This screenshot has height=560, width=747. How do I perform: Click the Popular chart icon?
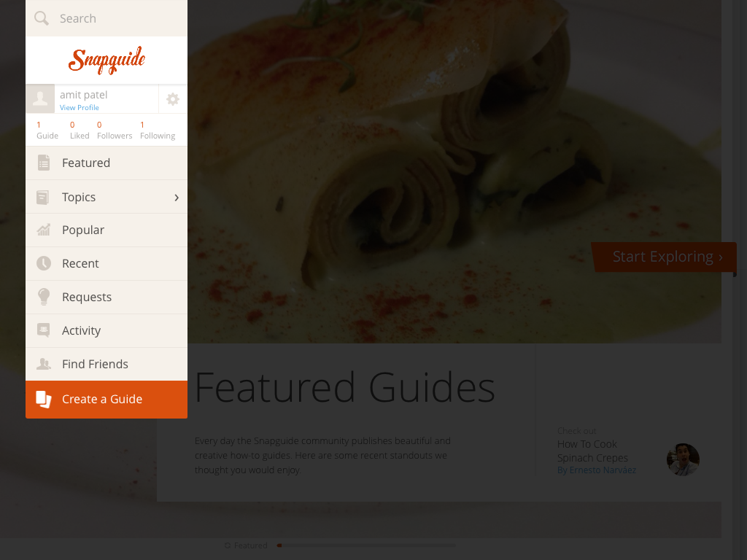43,230
